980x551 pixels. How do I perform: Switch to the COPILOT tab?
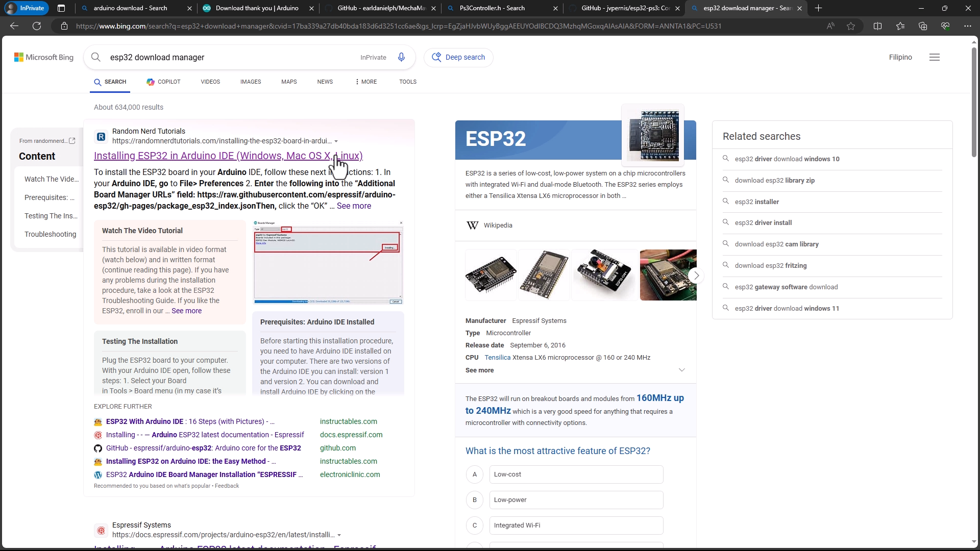(x=163, y=82)
